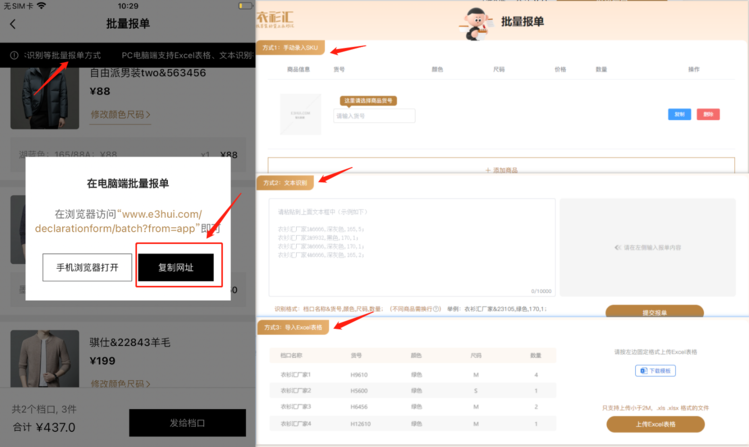
Task: Click the 请输入货号 input field
Action: tap(374, 116)
